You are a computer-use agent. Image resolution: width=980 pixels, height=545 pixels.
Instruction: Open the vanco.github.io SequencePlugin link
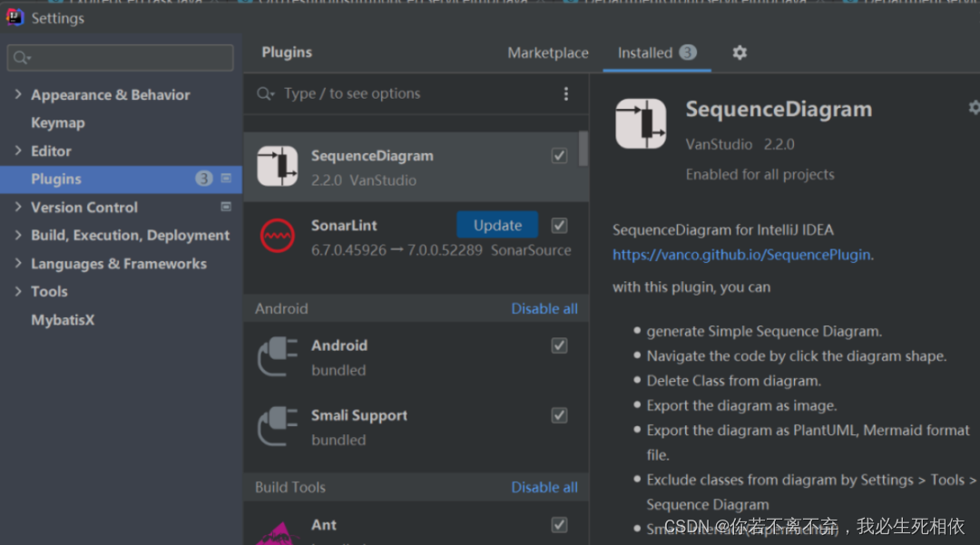(x=741, y=255)
